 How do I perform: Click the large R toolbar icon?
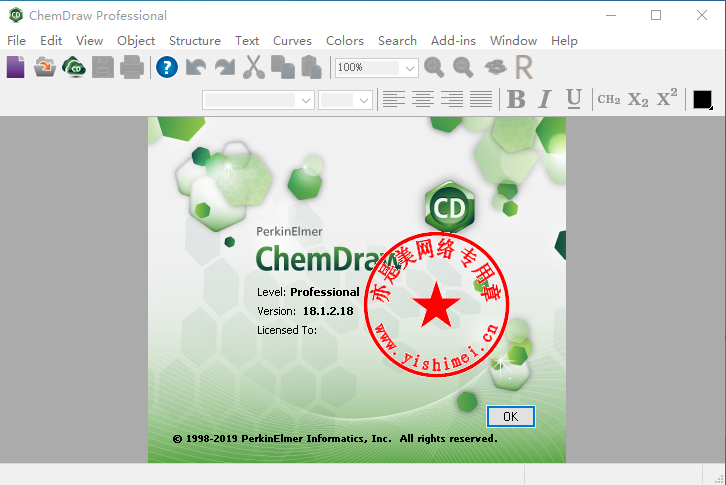point(524,67)
